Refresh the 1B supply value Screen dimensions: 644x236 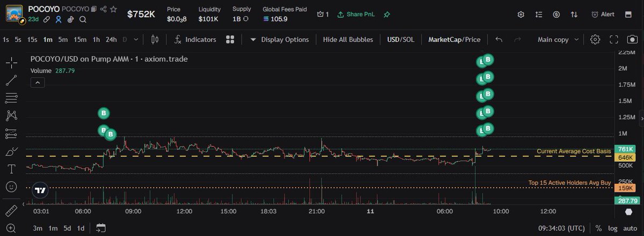click(x=246, y=19)
